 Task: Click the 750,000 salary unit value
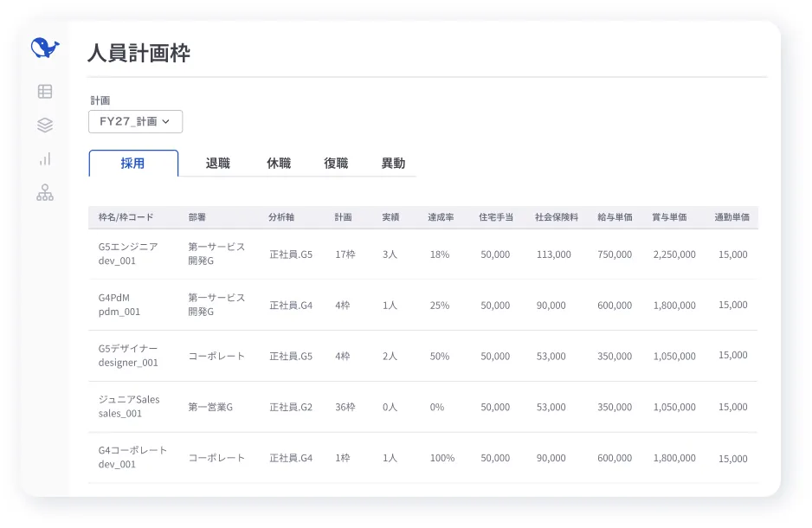(x=615, y=254)
